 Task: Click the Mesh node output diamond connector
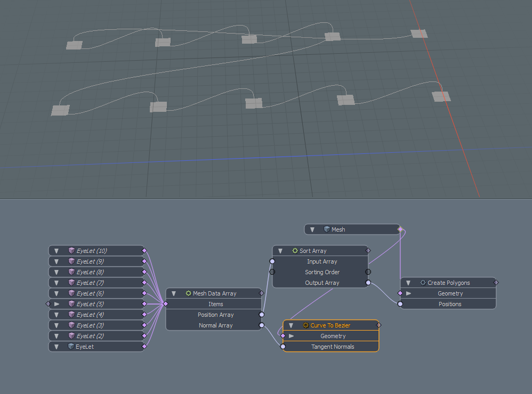point(400,229)
